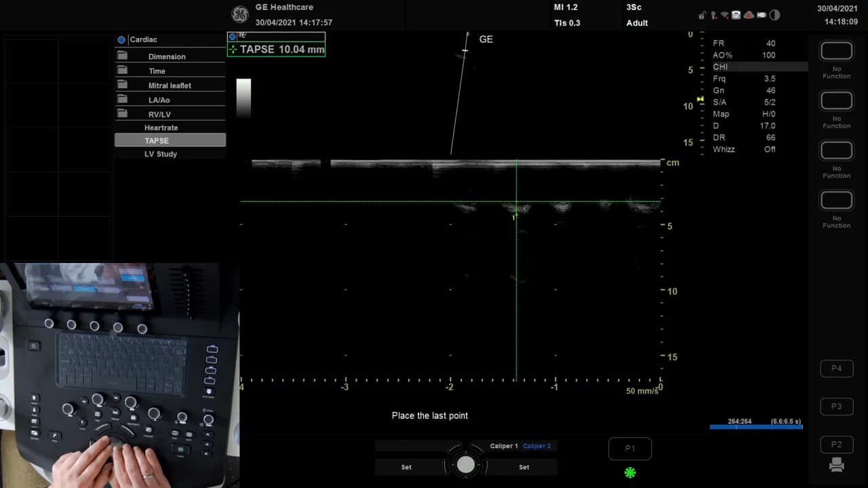This screenshot has height=488, width=868.
Task: Open the Mitral leaflet folder
Action: [x=170, y=85]
